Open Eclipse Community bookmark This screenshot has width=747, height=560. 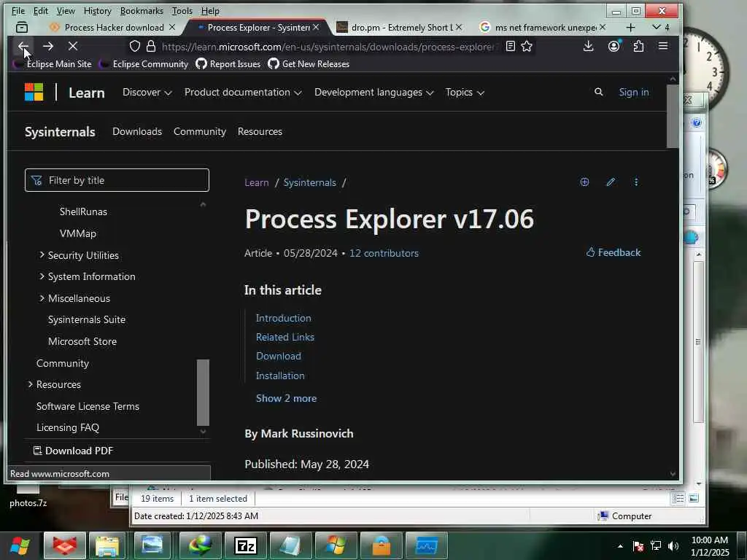click(x=144, y=64)
